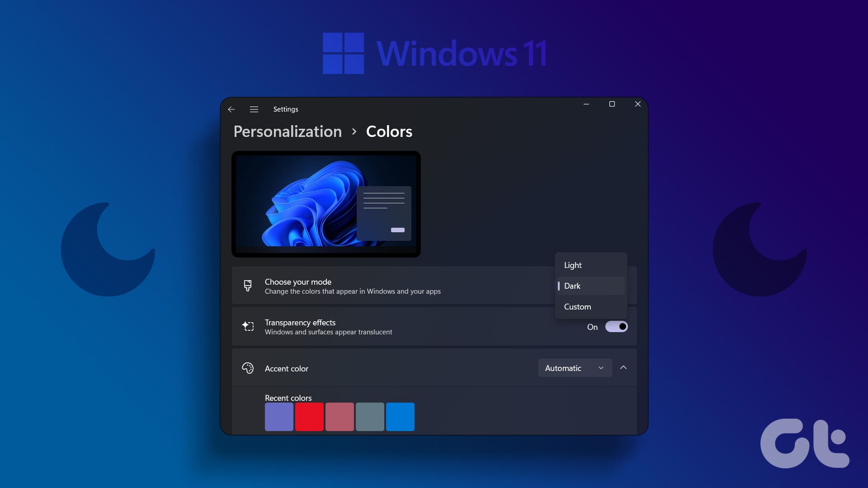Click the minimize window icon
868x488 pixels.
587,104
